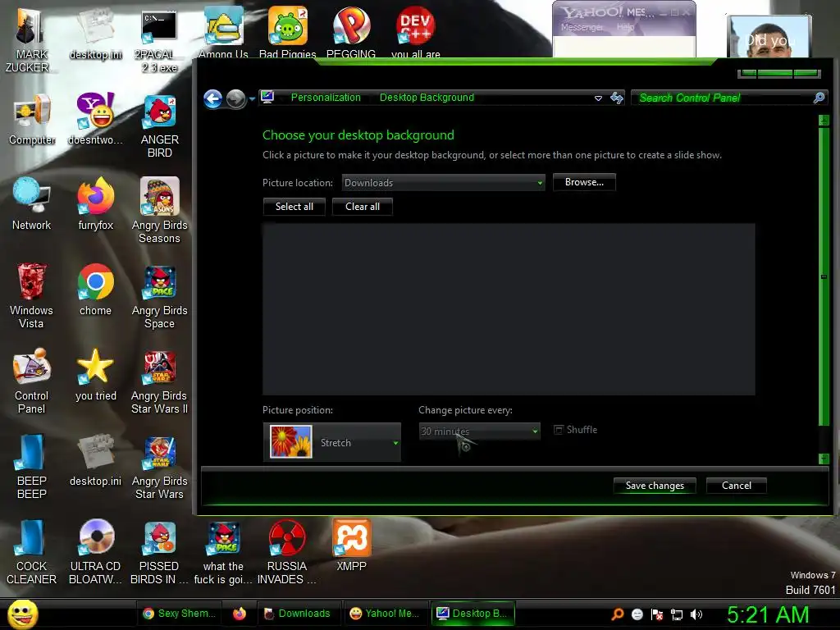Switch to Sexy Shem... Chrome taskbar item
This screenshot has width=840, height=630.
tap(180, 614)
